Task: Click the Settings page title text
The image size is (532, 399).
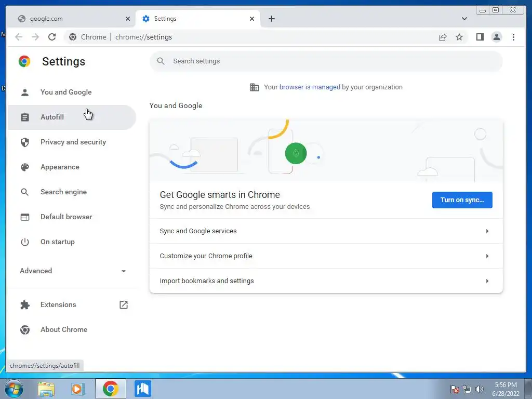Action: [x=63, y=61]
